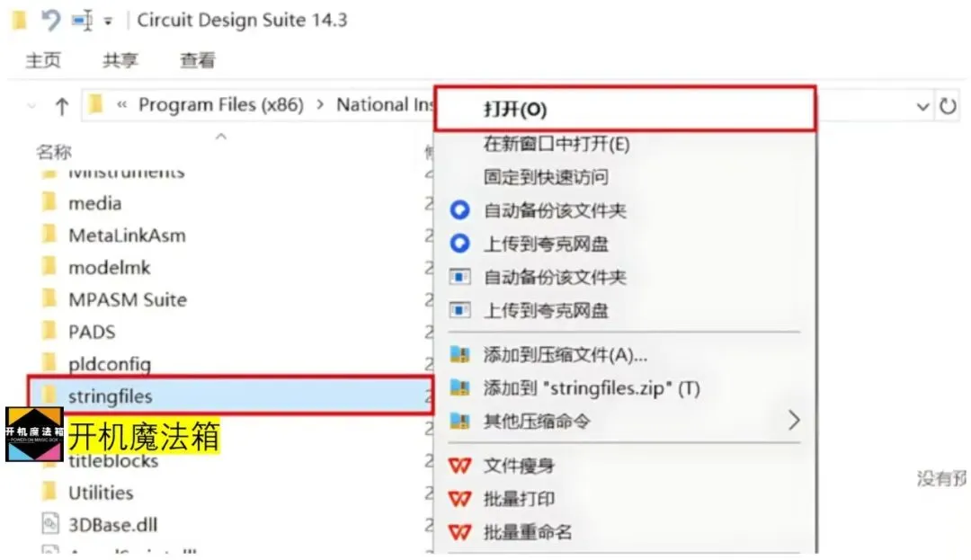The height and width of the screenshot is (560, 971).
Task: Expand the chevron after Program Files (x86)
Action: point(320,105)
